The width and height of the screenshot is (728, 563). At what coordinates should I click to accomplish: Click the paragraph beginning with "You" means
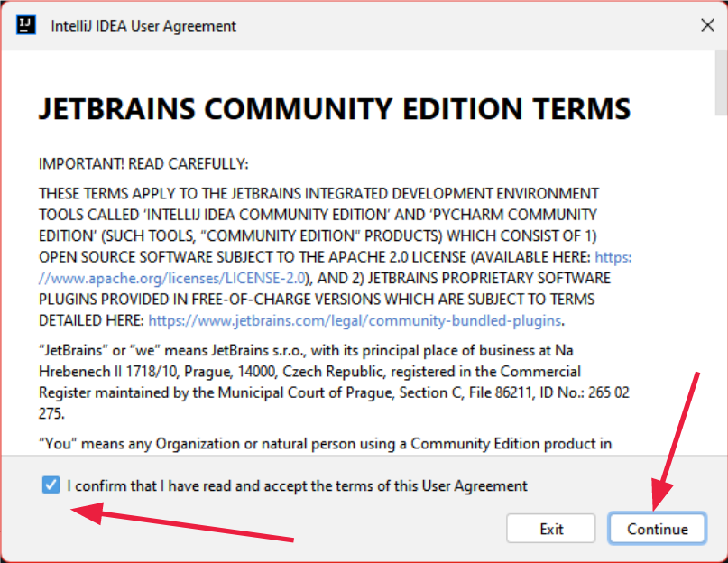point(325,443)
